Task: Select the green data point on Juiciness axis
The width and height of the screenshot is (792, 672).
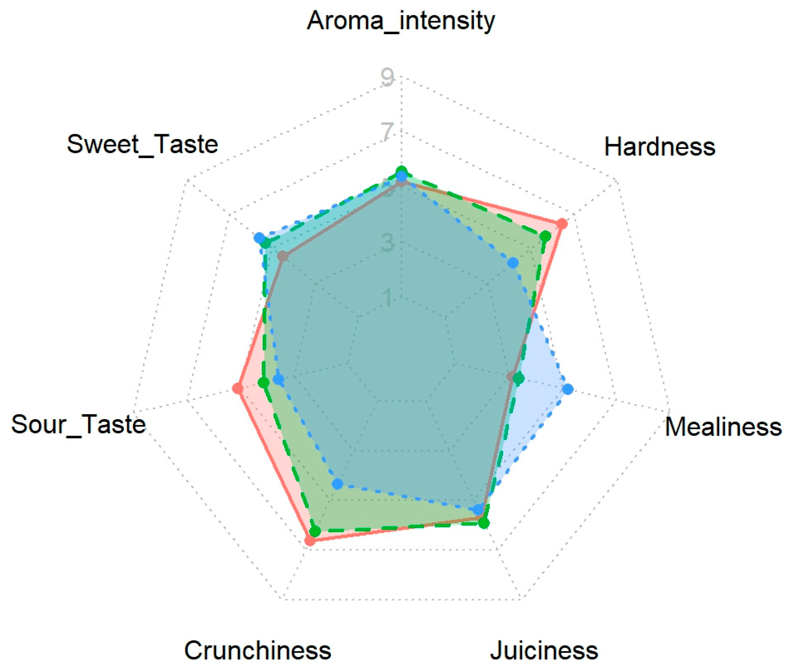Action: [x=484, y=523]
